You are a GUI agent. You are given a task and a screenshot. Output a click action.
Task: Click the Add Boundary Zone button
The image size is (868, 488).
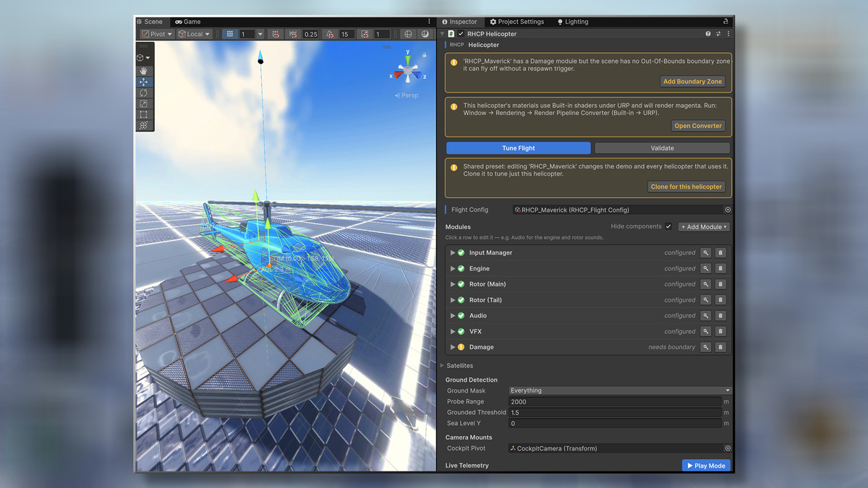693,82
